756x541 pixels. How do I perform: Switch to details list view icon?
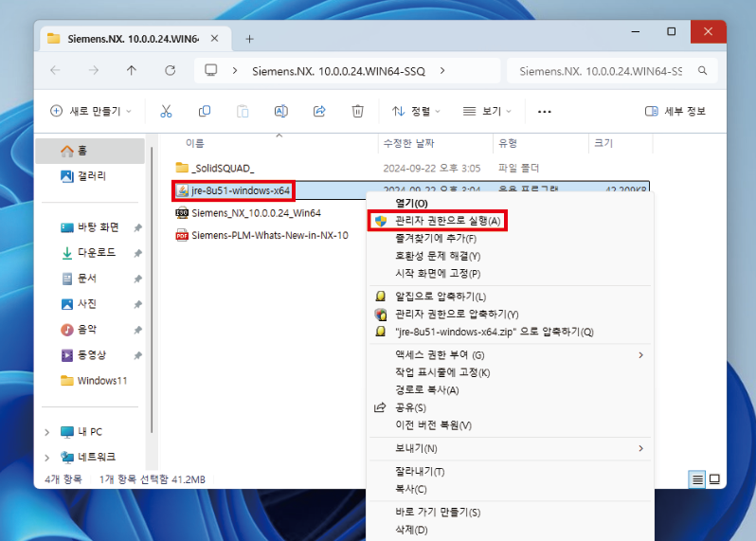coord(697,479)
